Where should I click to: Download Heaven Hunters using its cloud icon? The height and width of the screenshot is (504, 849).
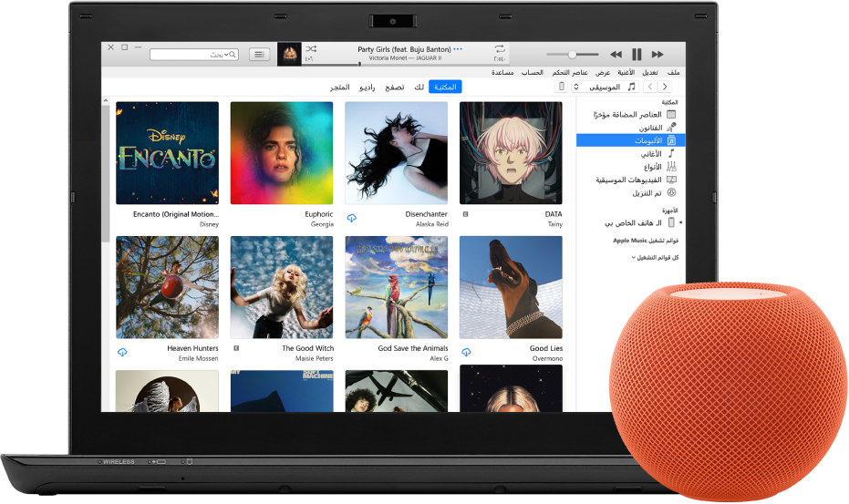122,353
